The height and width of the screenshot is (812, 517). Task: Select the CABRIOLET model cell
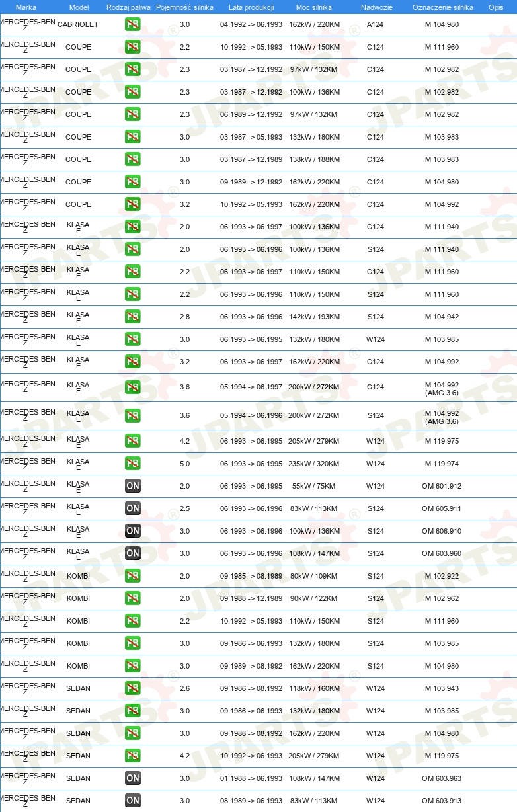pyautogui.click(x=78, y=24)
